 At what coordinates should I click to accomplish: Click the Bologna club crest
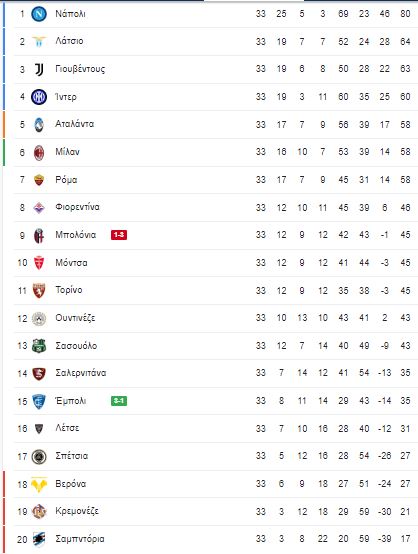pos(39,235)
